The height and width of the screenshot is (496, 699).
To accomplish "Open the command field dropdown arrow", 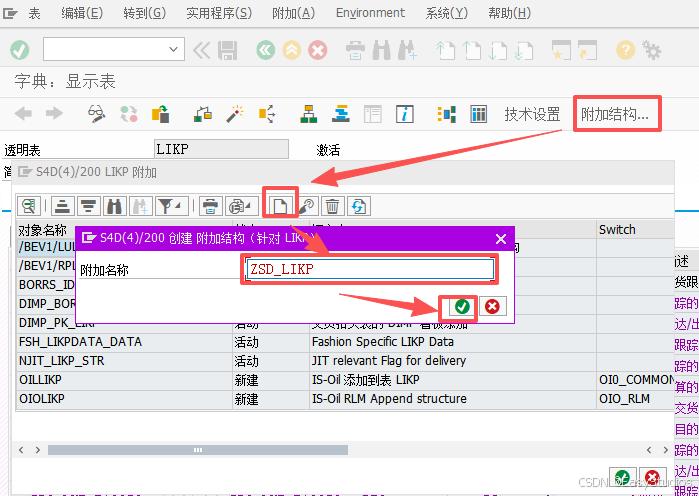I will tap(173, 49).
